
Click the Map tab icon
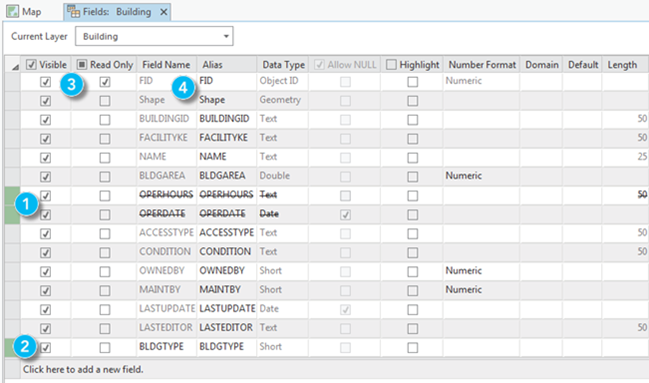pos(12,12)
